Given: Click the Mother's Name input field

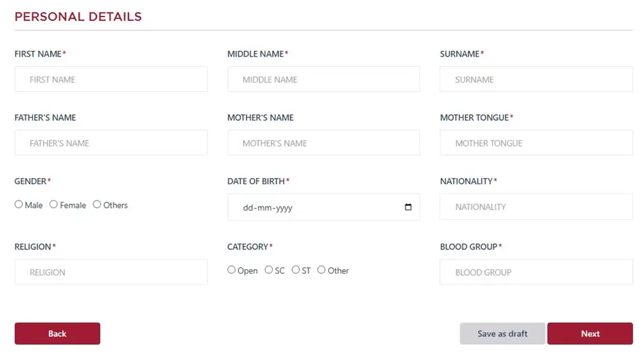Looking at the screenshot, I should (324, 143).
